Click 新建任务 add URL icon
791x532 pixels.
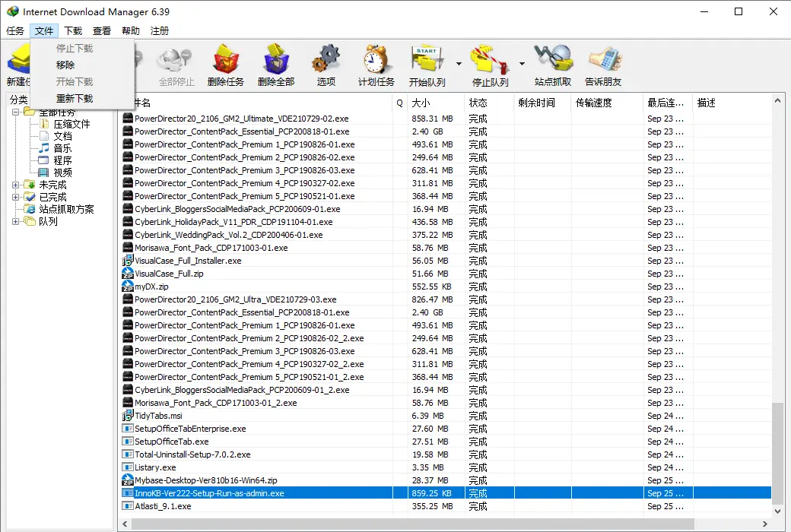[x=19, y=60]
